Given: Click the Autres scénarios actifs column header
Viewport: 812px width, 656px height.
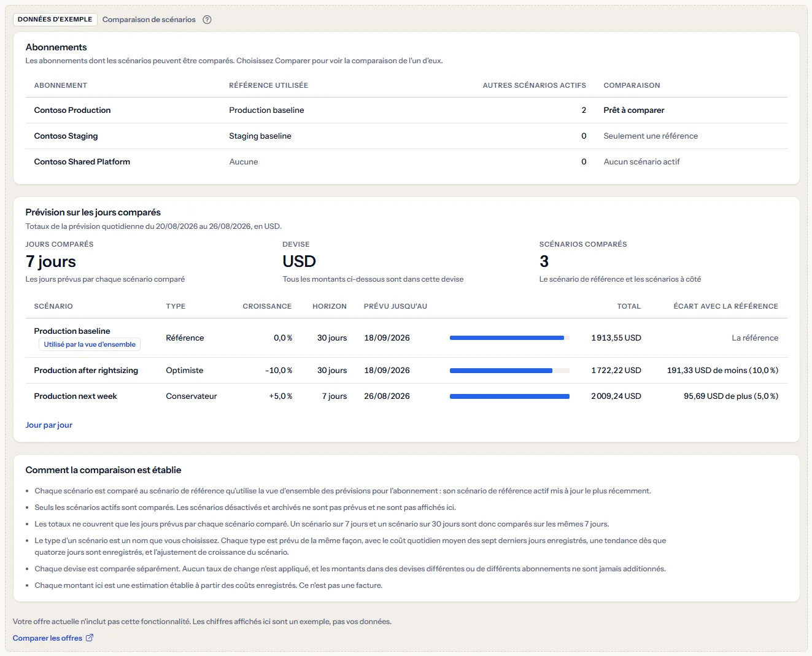Looking at the screenshot, I should coord(534,85).
